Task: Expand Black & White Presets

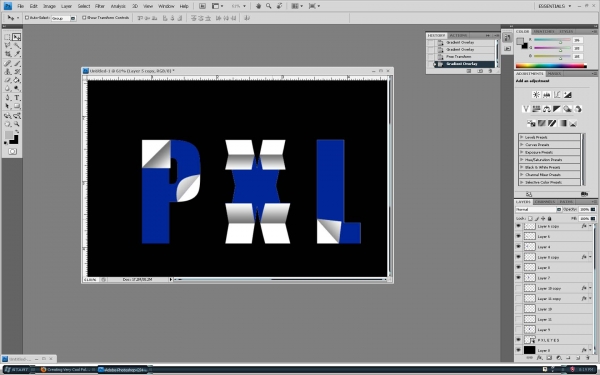Action: tap(521, 167)
